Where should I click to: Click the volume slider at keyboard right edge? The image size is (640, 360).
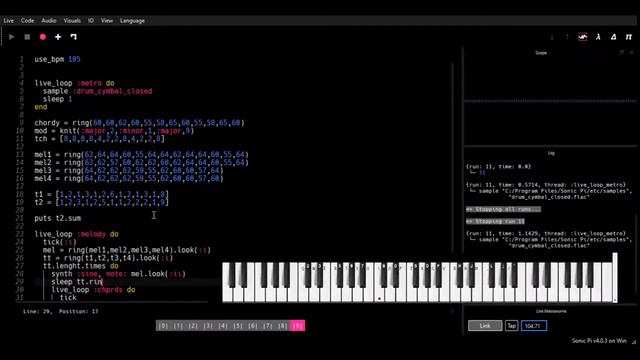click(x=615, y=278)
